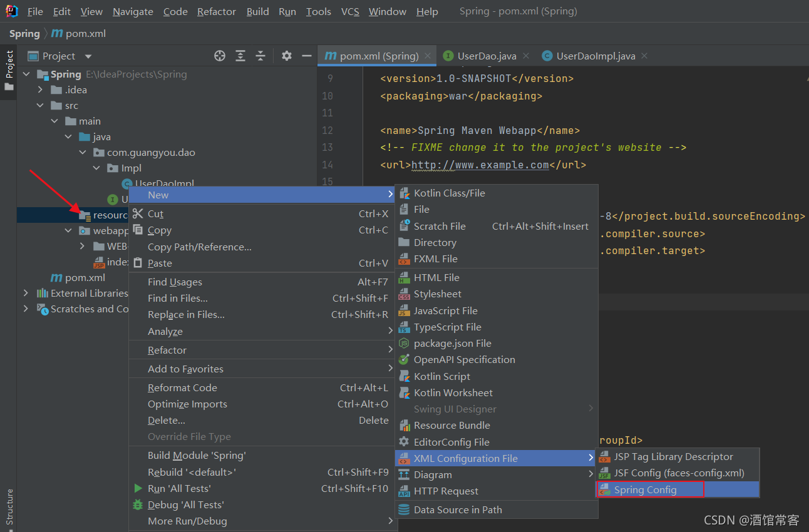Choose Diagram in the New submenu
Image resolution: width=809 pixels, height=532 pixels.
[497, 474]
